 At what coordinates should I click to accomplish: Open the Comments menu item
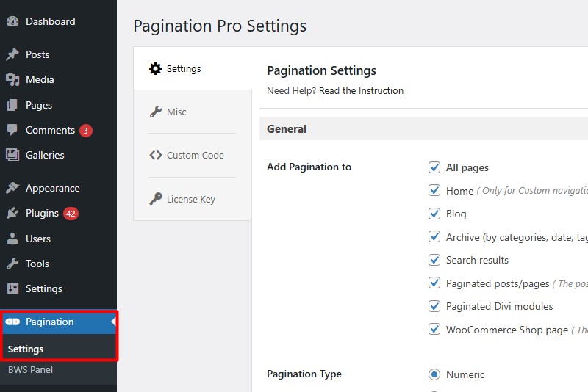point(58,130)
